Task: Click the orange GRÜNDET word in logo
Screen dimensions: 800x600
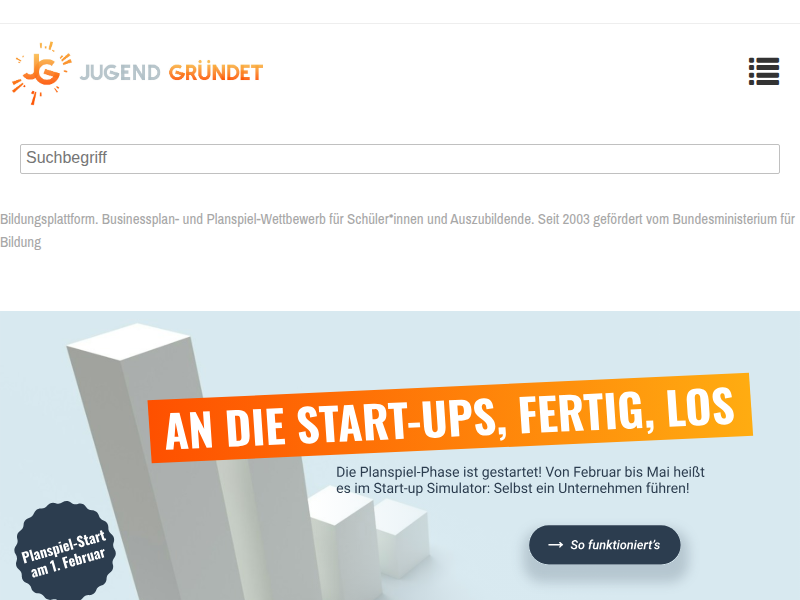Action: tap(216, 72)
